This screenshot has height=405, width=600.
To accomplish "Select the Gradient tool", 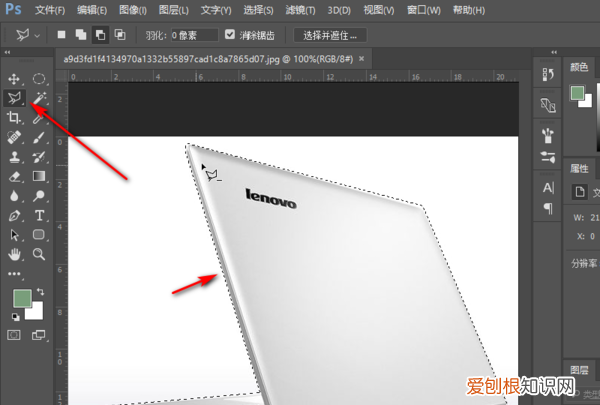I will [x=39, y=176].
